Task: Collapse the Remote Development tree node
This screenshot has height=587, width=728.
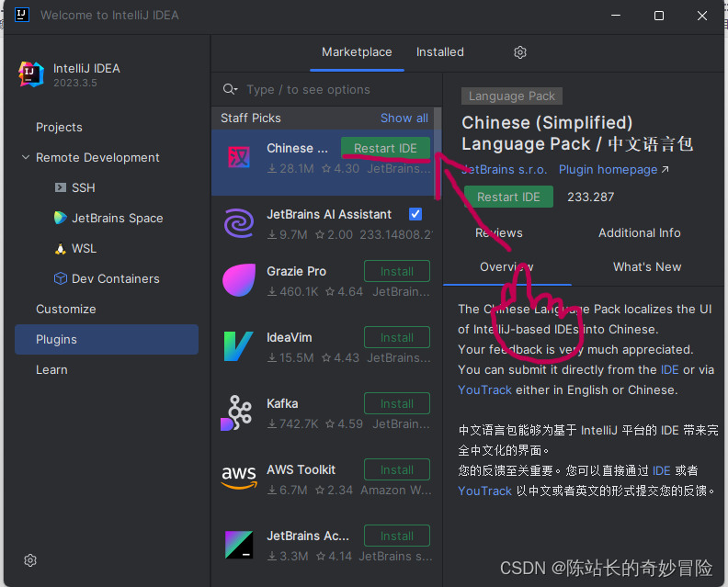Action: pyautogui.click(x=26, y=157)
